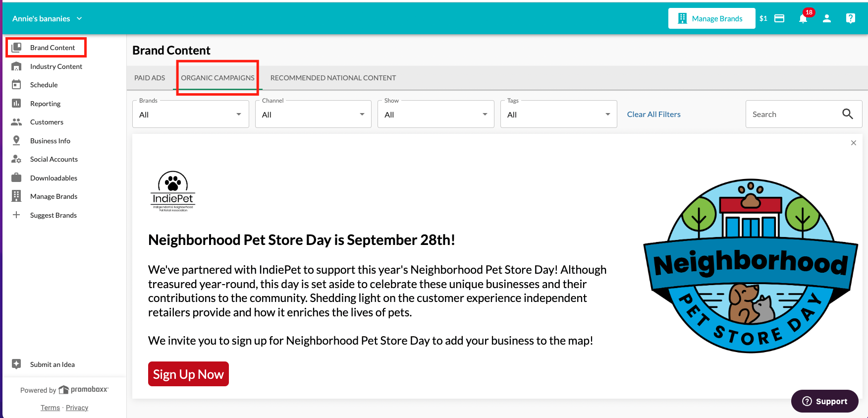
Task: Click the Industry Content building icon
Action: click(x=16, y=66)
